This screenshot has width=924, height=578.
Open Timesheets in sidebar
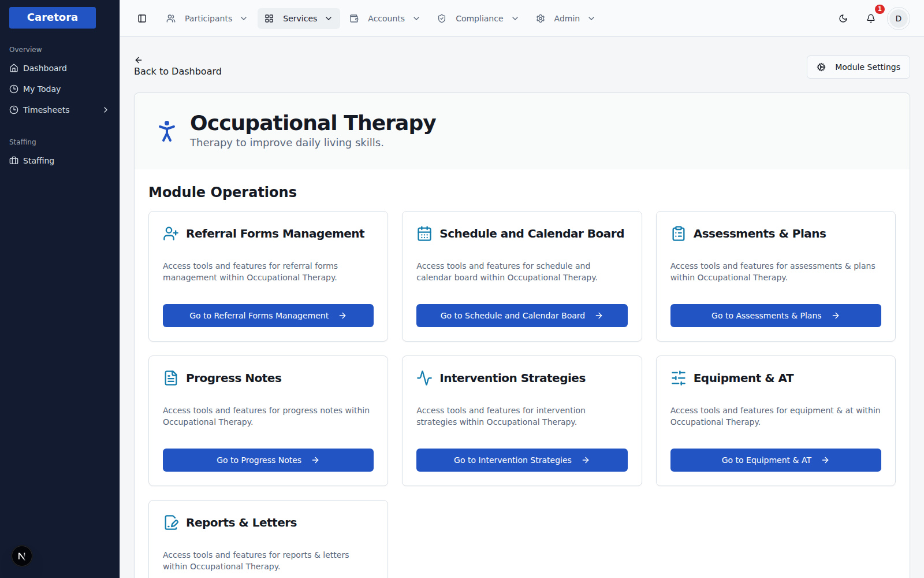[59, 110]
